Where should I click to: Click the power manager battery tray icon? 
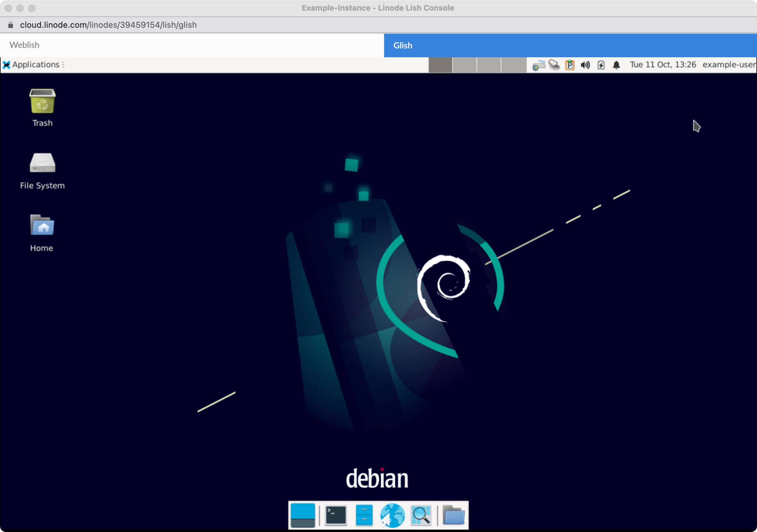tap(601, 65)
